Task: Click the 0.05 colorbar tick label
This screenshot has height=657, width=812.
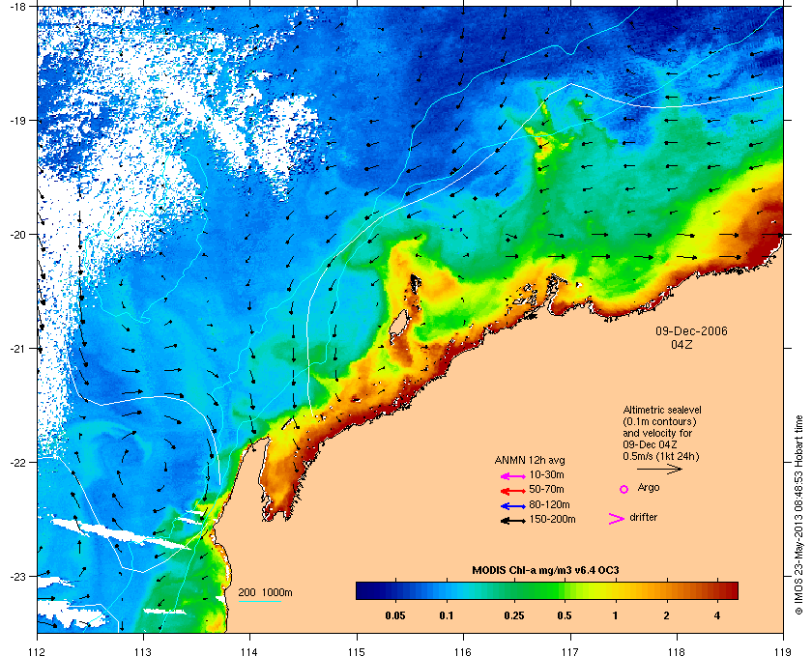Action: click(395, 616)
